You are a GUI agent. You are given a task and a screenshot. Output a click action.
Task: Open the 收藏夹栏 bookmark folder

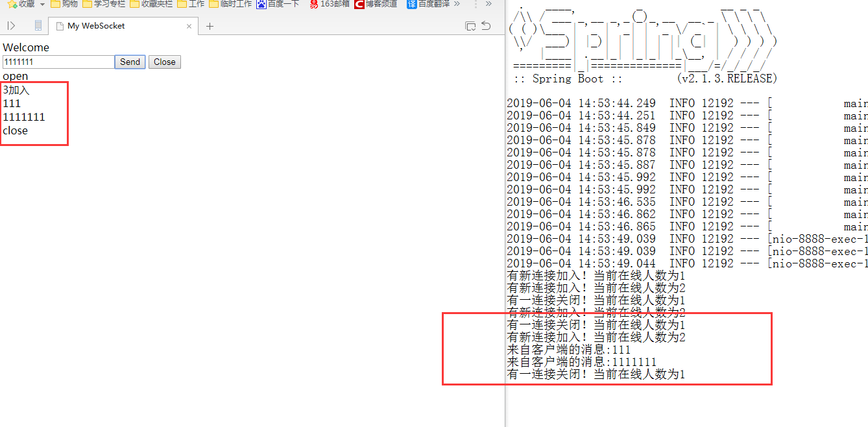(151, 4)
